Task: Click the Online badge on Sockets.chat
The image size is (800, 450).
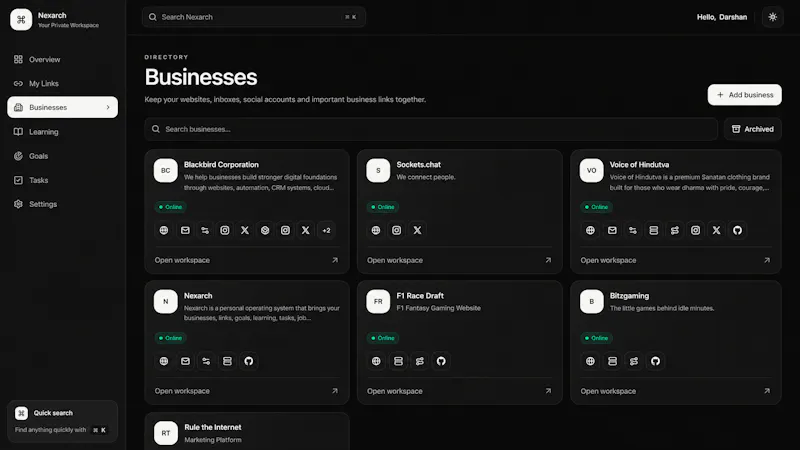Action: pyautogui.click(x=383, y=207)
